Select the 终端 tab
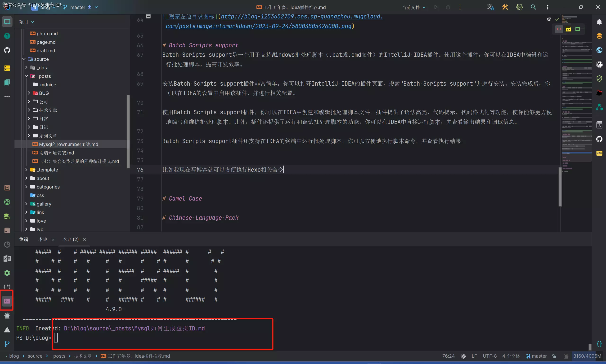The width and height of the screenshot is (606, 364). pyautogui.click(x=24, y=239)
